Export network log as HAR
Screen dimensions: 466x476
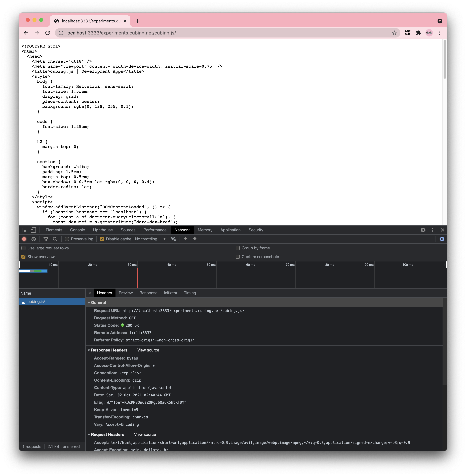coord(195,239)
